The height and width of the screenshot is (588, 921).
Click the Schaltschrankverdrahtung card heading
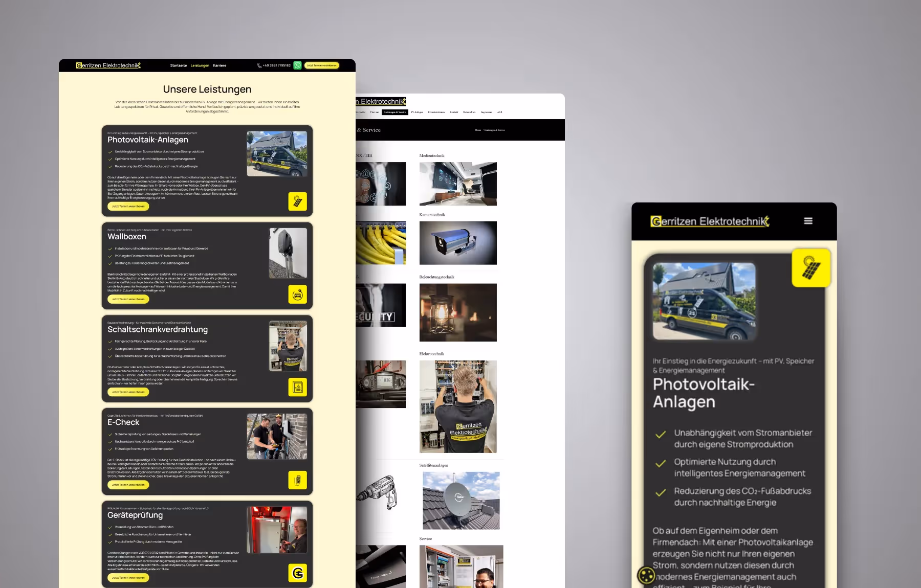point(158,330)
